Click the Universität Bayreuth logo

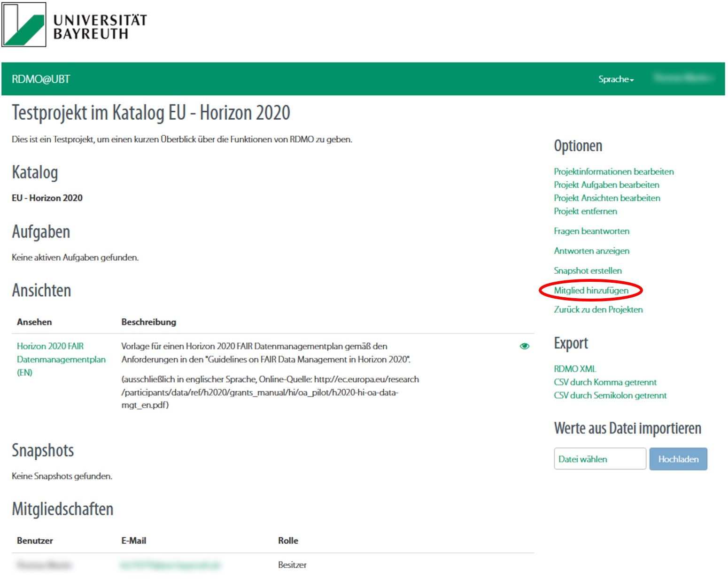(75, 24)
